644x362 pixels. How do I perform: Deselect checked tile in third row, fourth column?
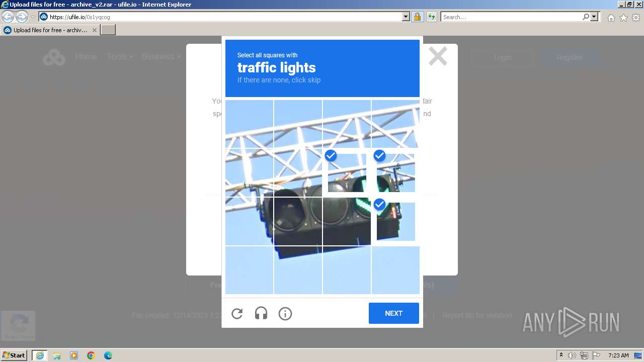pyautogui.click(x=395, y=221)
